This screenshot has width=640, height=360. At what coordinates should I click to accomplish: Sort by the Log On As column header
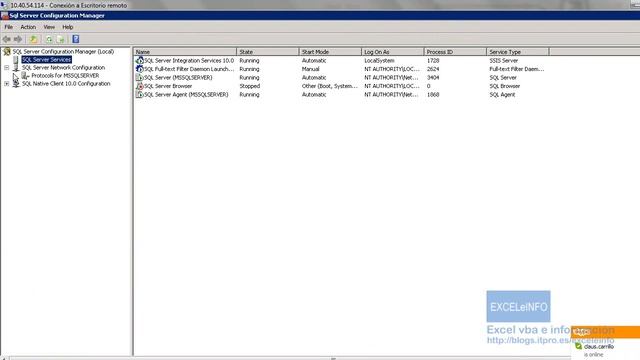coord(393,52)
